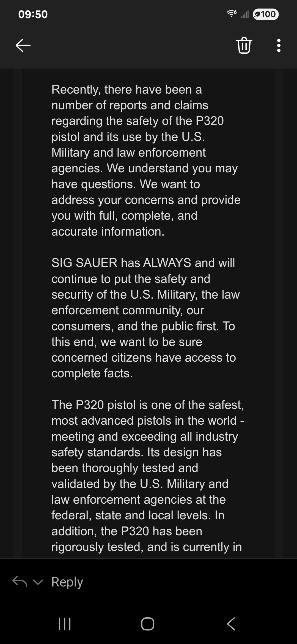297x644 pixels.
Task: Tap the Android home button
Action: (x=148, y=624)
